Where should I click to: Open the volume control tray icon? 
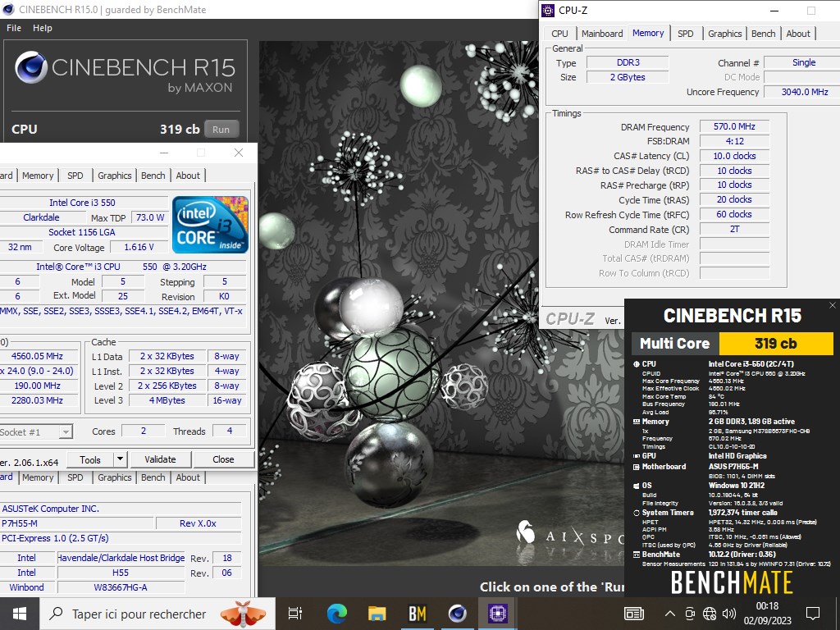[728, 614]
